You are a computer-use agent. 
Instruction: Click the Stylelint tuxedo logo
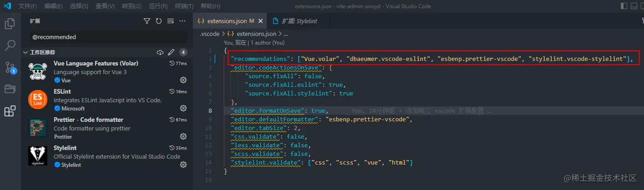coord(38,156)
